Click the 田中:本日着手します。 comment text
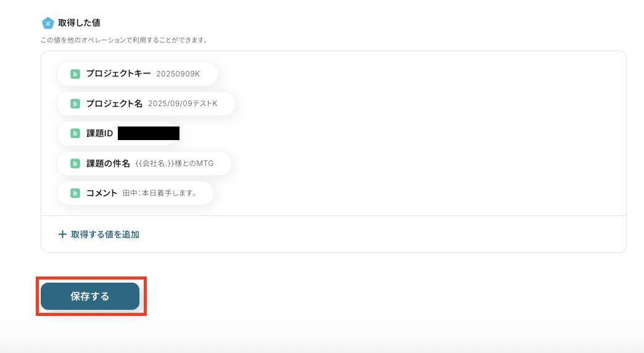The width and height of the screenshot is (644, 353). [x=159, y=193]
